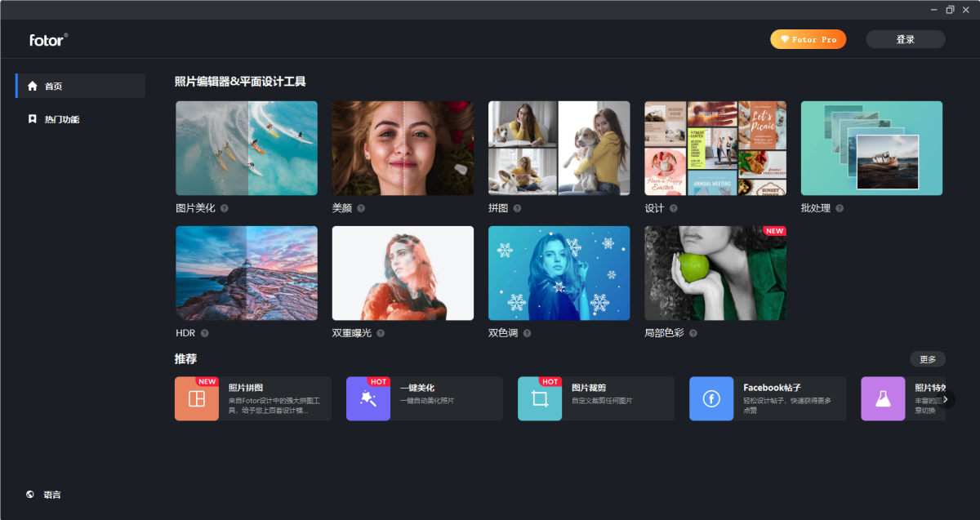Select the photo crop (图片裁剪) icon
This screenshot has height=520, width=980.
tap(540, 398)
